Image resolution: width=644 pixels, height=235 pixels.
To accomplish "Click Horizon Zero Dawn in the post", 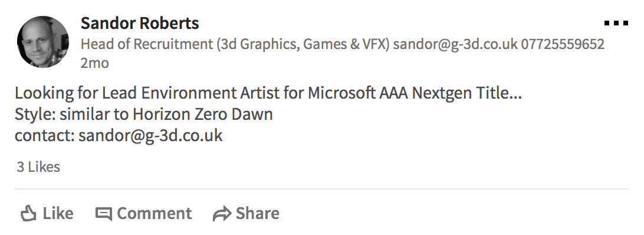I will coord(202,114).
